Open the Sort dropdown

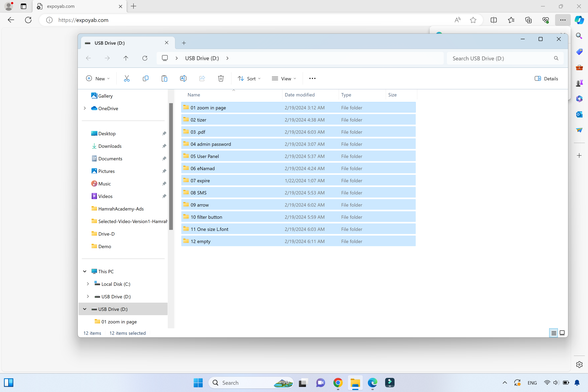pos(249,79)
